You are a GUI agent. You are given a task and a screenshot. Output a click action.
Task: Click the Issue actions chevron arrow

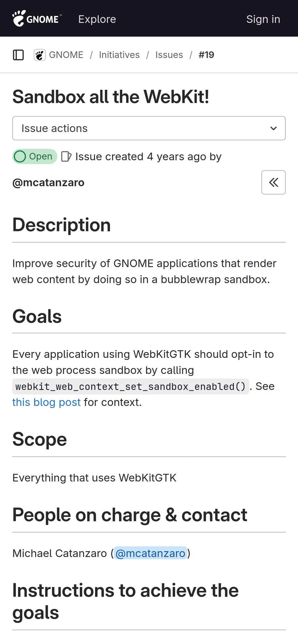click(273, 128)
